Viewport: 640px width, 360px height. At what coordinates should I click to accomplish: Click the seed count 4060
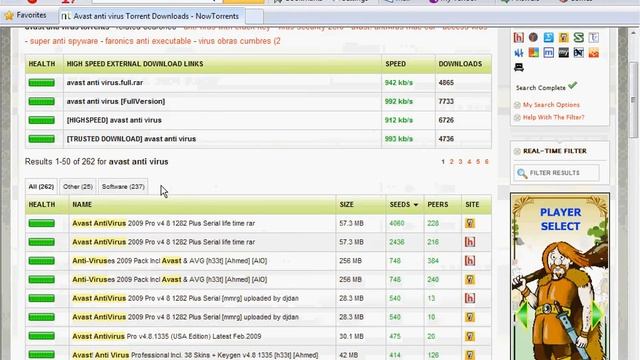pyautogui.click(x=397, y=223)
